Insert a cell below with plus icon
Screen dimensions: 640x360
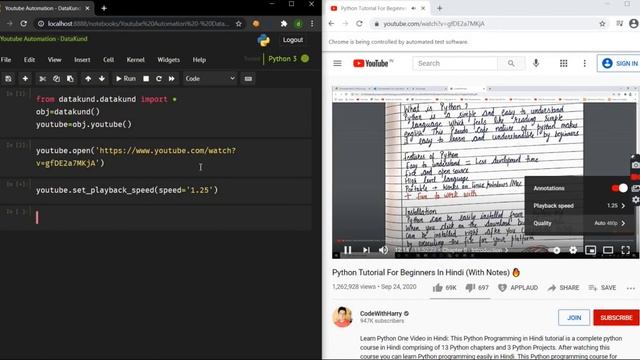tap(25, 79)
